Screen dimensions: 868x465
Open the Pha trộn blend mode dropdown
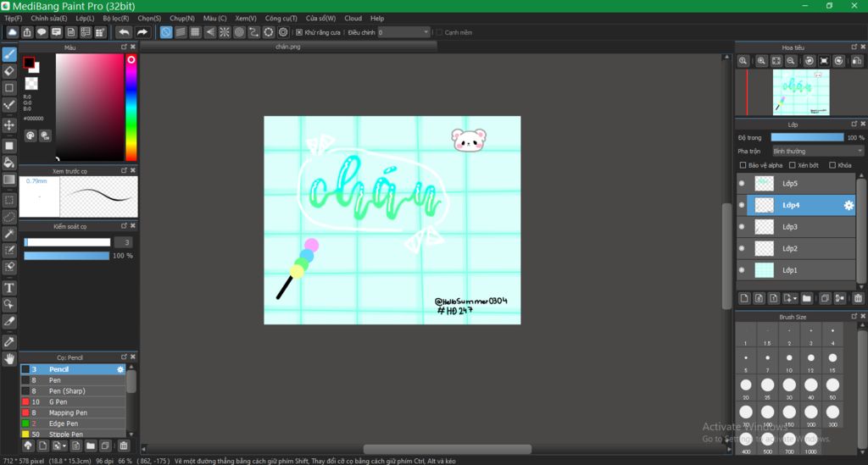[817, 151]
